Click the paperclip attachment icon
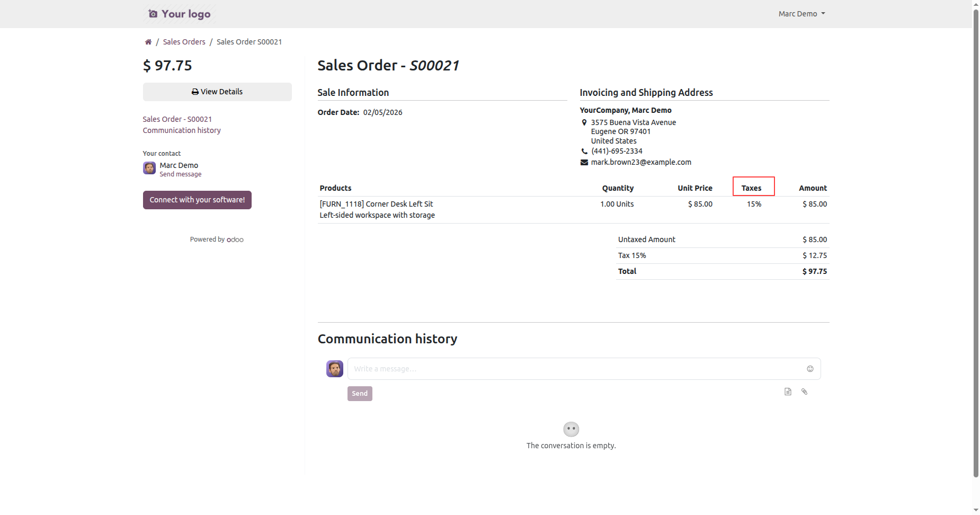 click(804, 392)
